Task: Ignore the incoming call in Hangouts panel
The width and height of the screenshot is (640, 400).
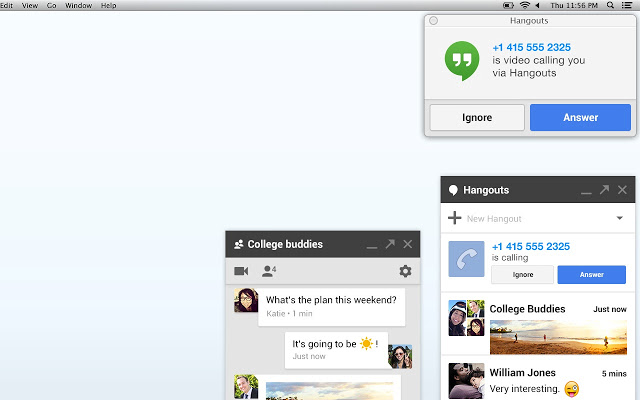Action: tap(522, 275)
